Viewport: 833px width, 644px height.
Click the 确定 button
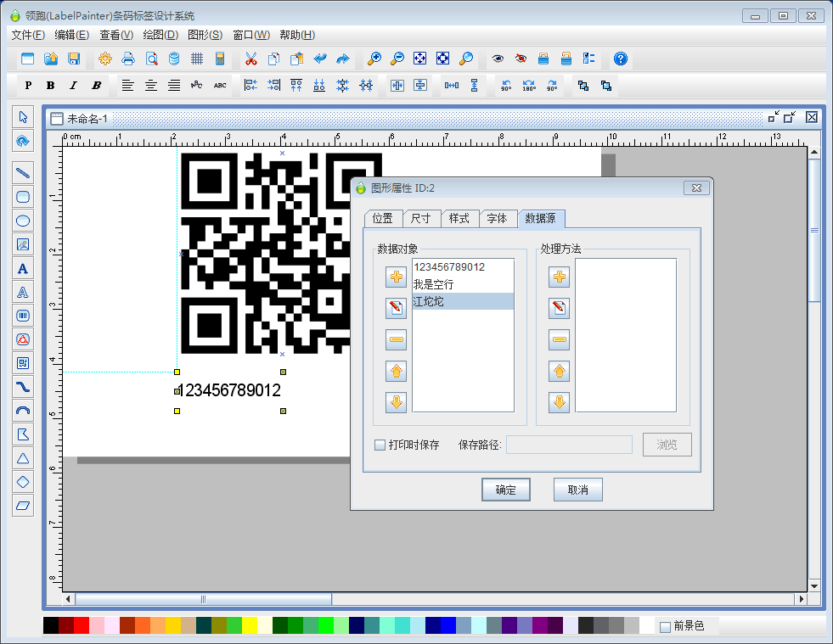point(506,490)
